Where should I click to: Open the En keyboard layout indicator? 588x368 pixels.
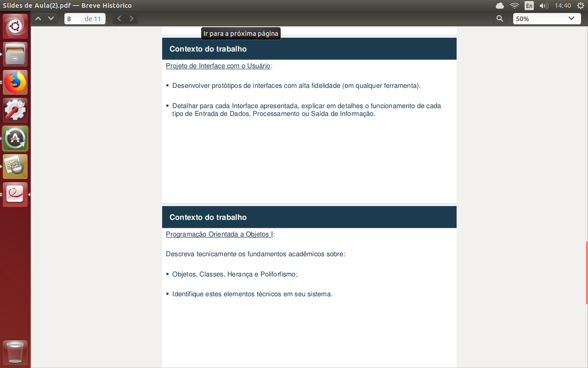tap(529, 6)
